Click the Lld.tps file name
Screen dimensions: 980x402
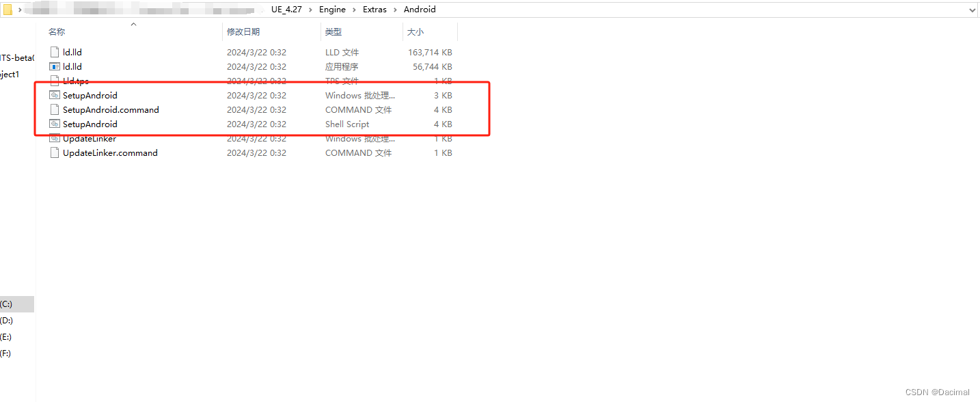click(x=76, y=81)
